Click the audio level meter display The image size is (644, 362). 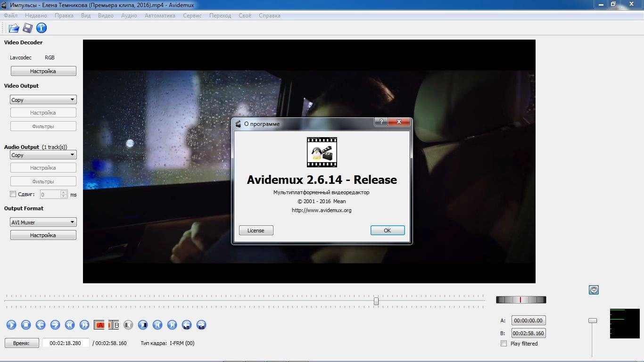[625, 323]
